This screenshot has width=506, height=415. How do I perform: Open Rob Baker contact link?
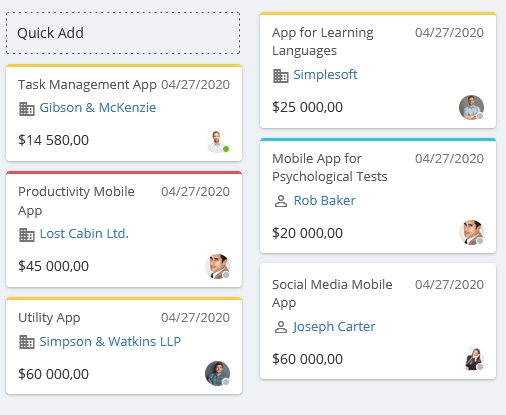324,201
